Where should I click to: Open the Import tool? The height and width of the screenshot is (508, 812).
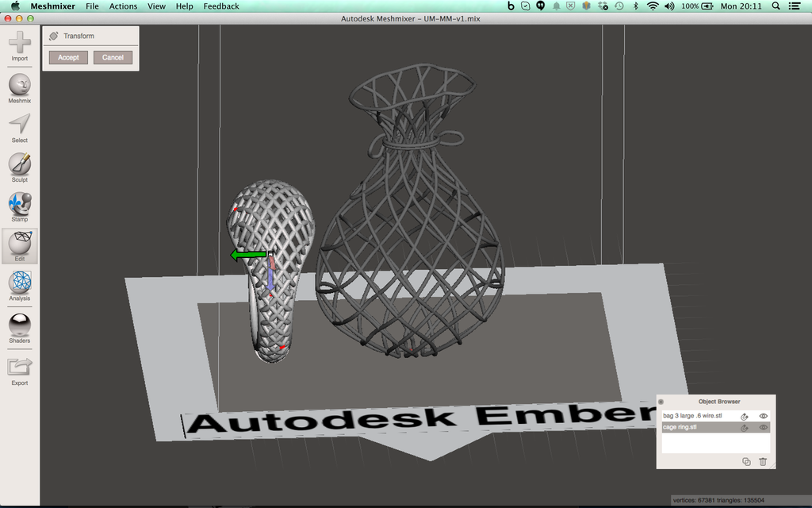(19, 45)
